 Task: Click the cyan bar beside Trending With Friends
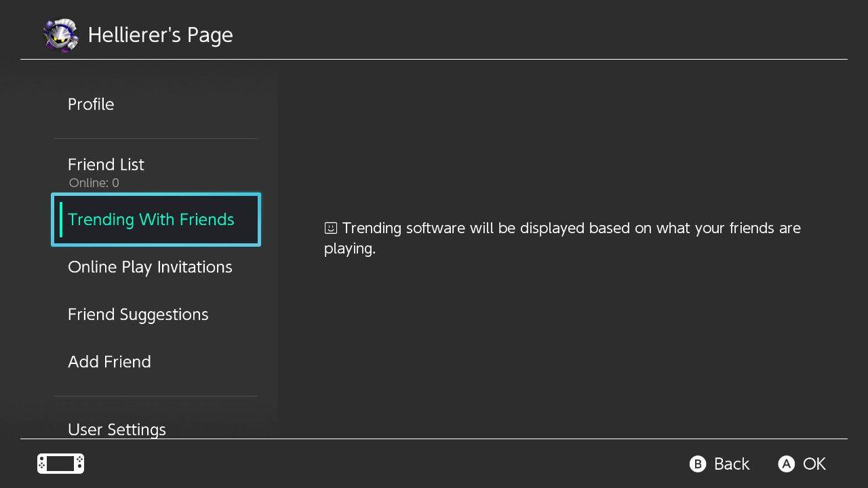coord(61,220)
